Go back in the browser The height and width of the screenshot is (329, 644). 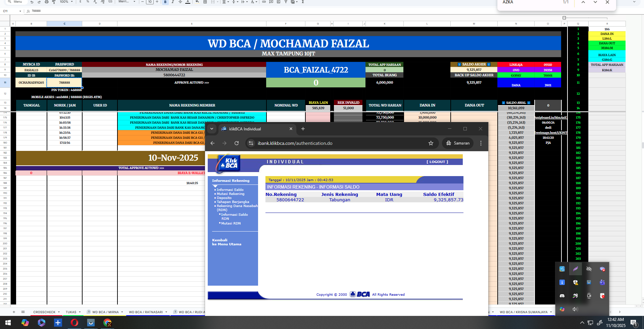point(212,143)
